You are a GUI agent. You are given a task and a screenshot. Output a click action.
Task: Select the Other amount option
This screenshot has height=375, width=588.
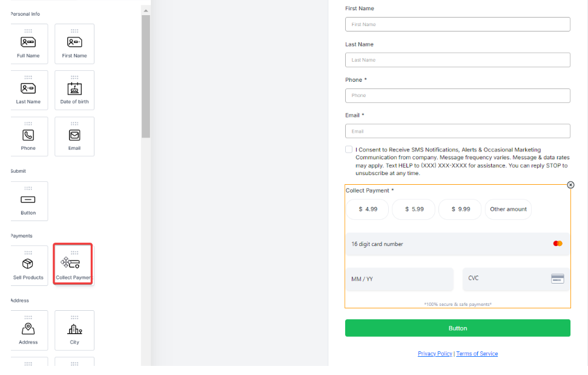click(508, 209)
